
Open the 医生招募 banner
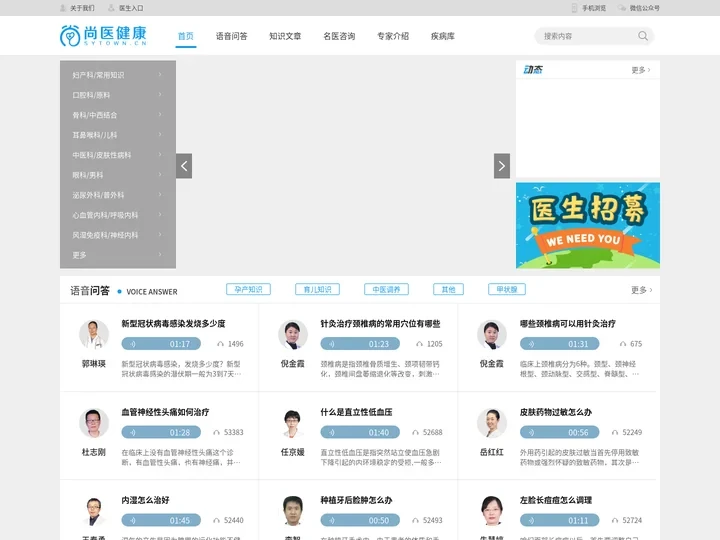pyautogui.click(x=588, y=225)
